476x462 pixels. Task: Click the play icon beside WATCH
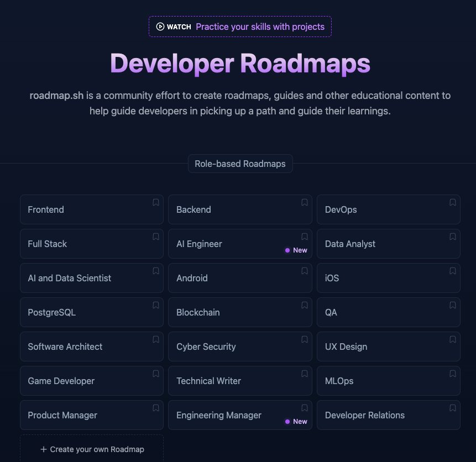(160, 27)
